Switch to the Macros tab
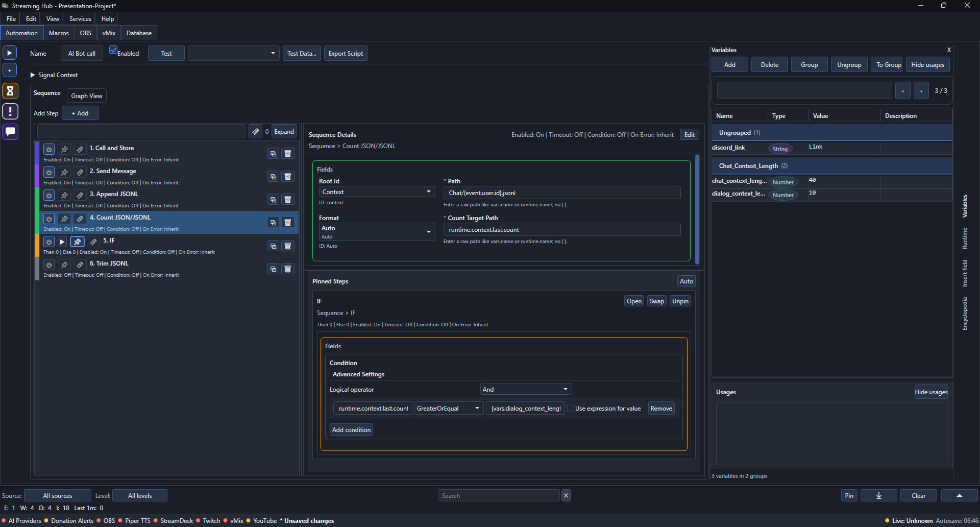 [x=59, y=33]
